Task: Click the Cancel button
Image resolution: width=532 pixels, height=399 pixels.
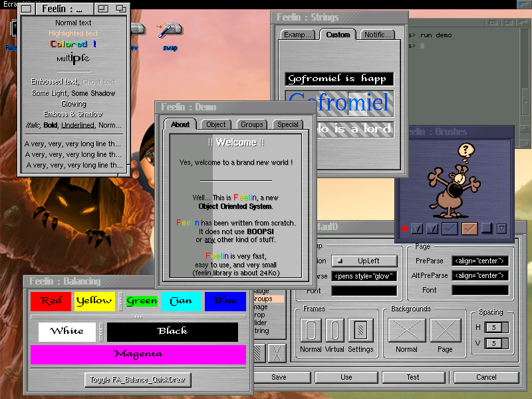Action: (x=486, y=377)
